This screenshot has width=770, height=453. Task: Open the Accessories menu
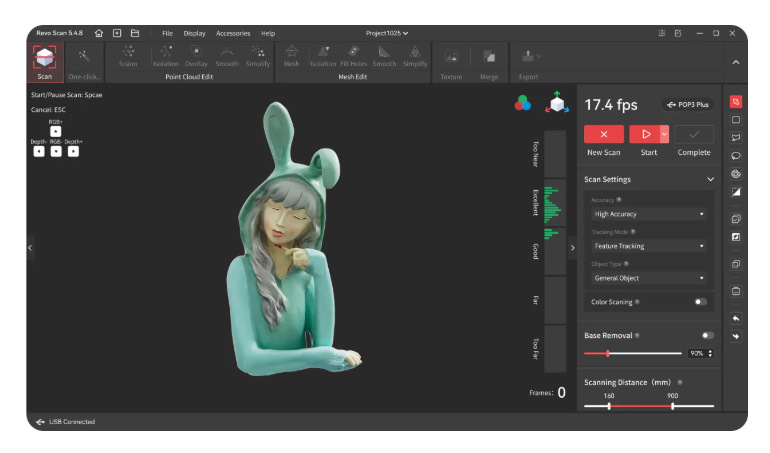pyautogui.click(x=233, y=33)
